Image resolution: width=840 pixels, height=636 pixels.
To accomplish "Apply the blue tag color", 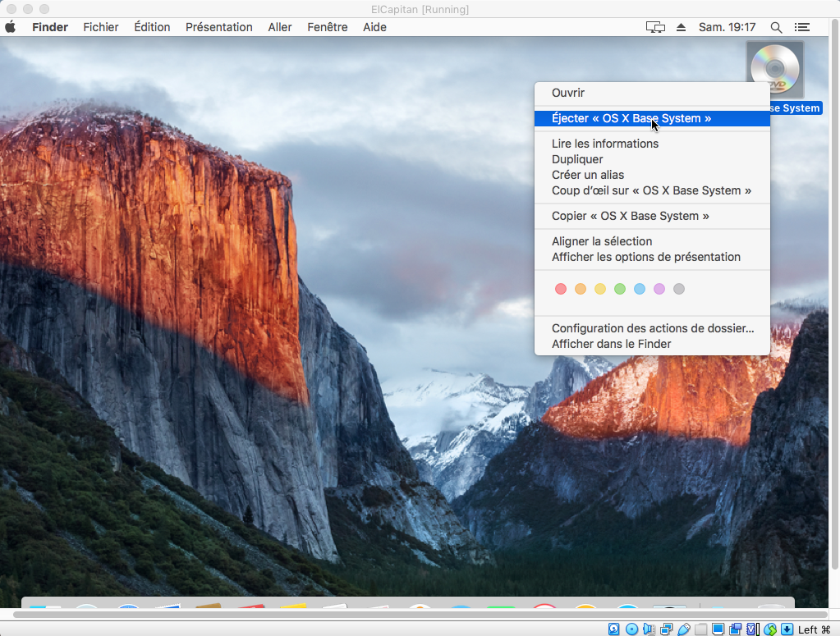I will click(x=640, y=289).
